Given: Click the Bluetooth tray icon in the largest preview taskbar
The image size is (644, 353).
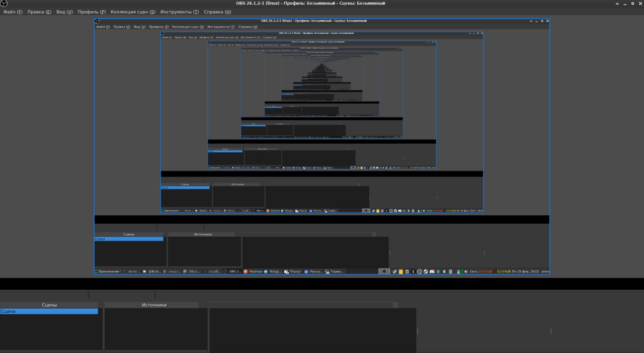Looking at the screenshot, I should coord(444,272).
